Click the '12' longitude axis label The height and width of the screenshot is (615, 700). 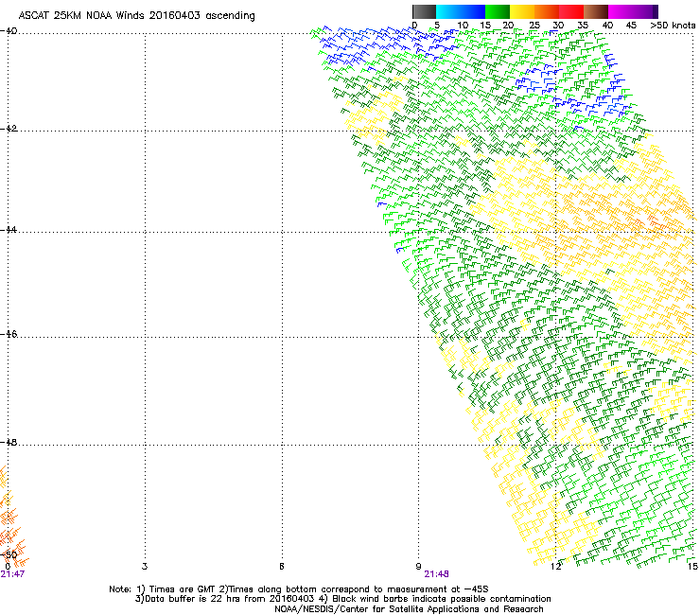coord(555,567)
